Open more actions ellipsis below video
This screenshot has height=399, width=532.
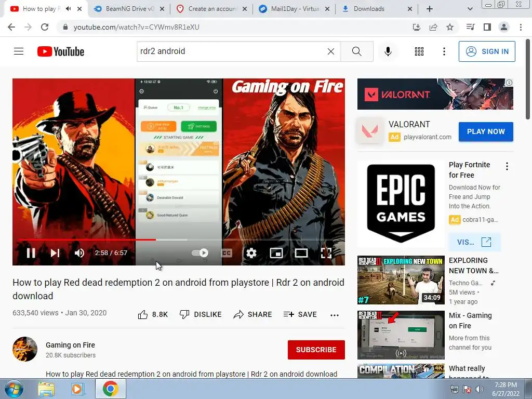point(335,315)
